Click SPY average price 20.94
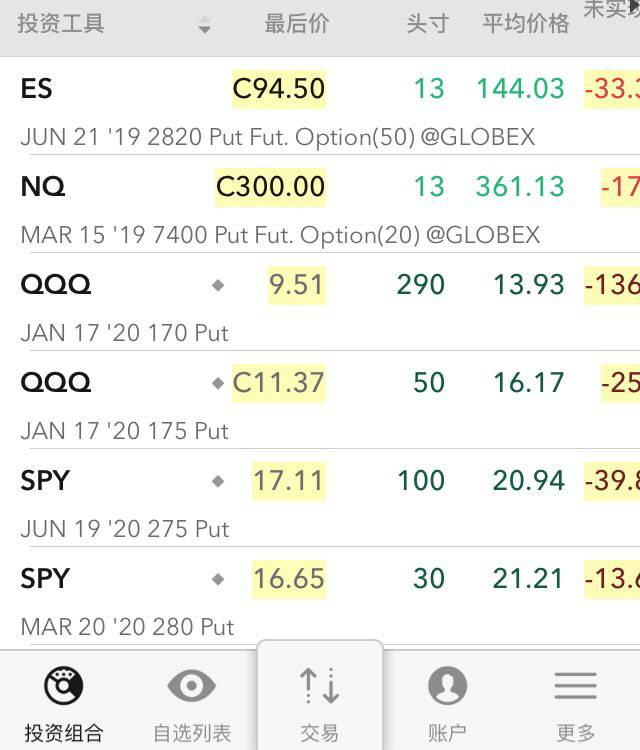640x750 pixels. point(529,481)
